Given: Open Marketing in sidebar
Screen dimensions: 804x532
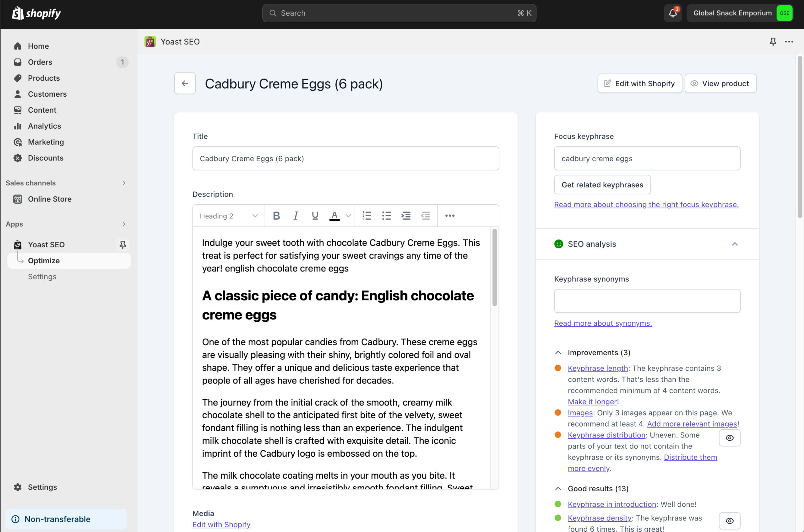Looking at the screenshot, I should 46,142.
